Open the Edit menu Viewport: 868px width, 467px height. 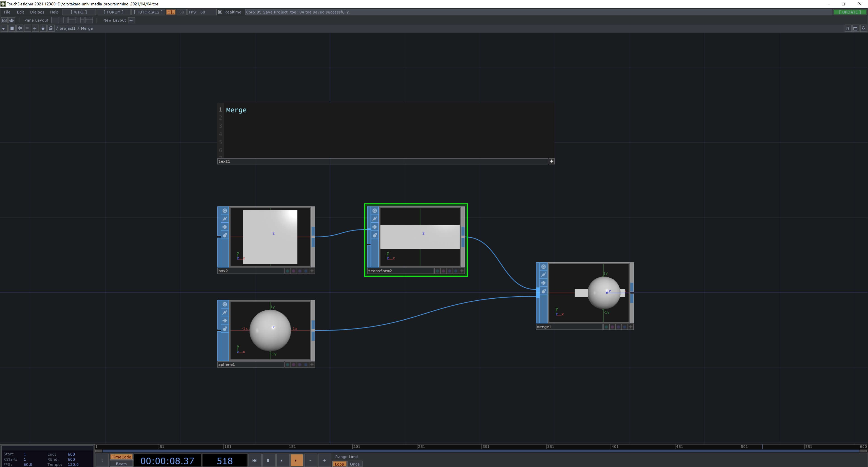[21, 12]
